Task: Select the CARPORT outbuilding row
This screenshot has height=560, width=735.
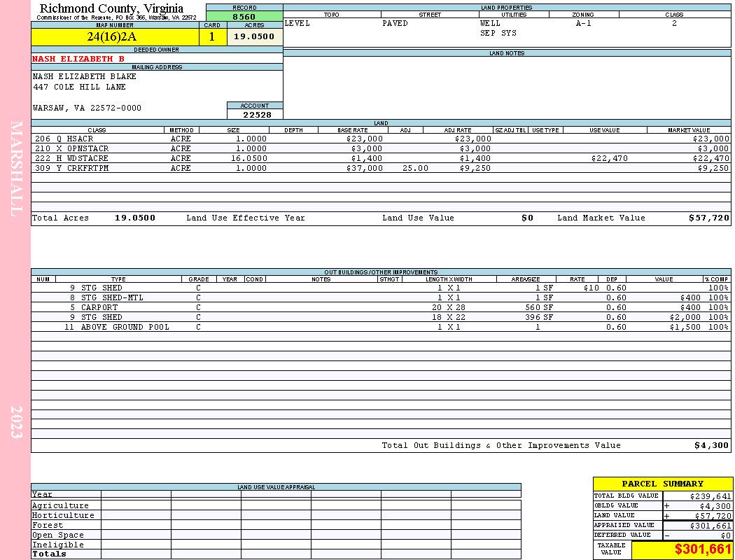Action: [381, 307]
